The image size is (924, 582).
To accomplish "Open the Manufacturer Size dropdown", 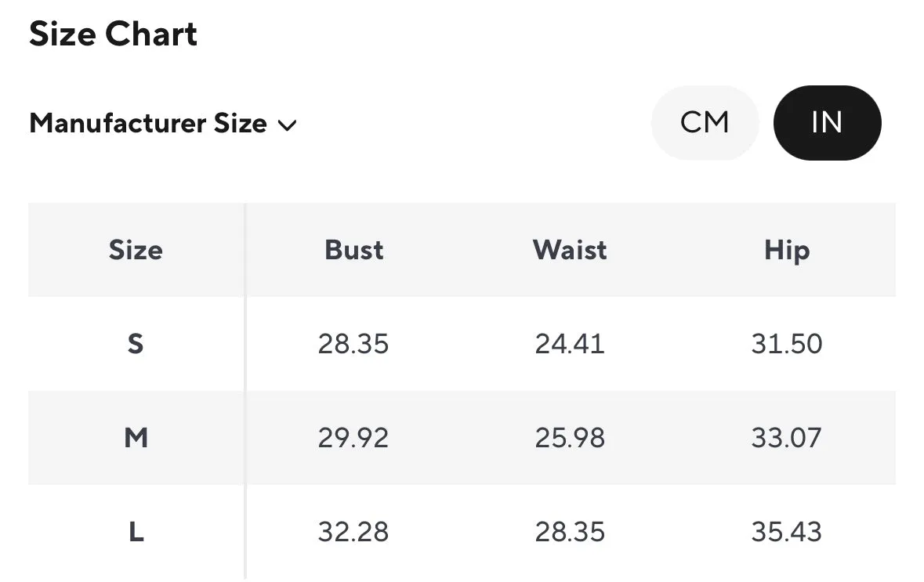I will pos(163,124).
